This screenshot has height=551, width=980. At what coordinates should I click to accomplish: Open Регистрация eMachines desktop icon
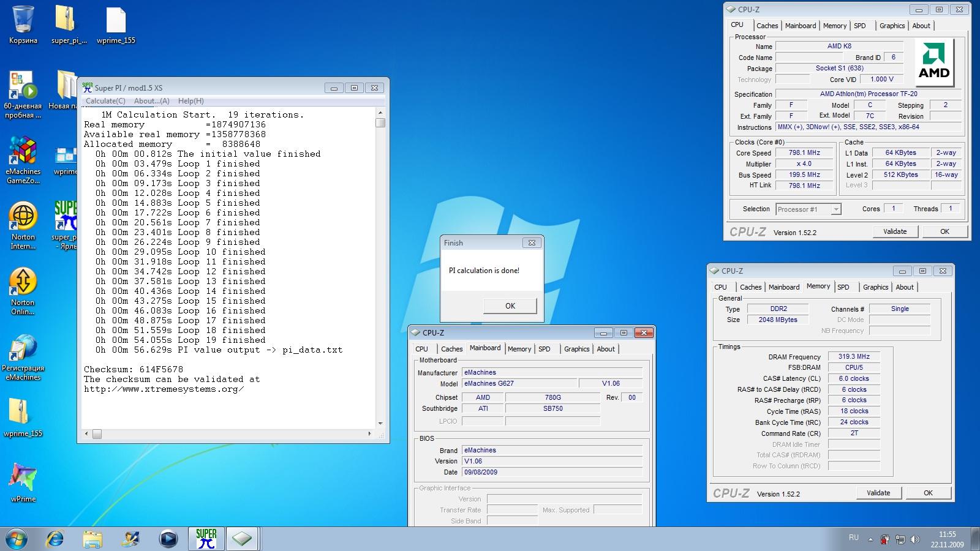[23, 356]
